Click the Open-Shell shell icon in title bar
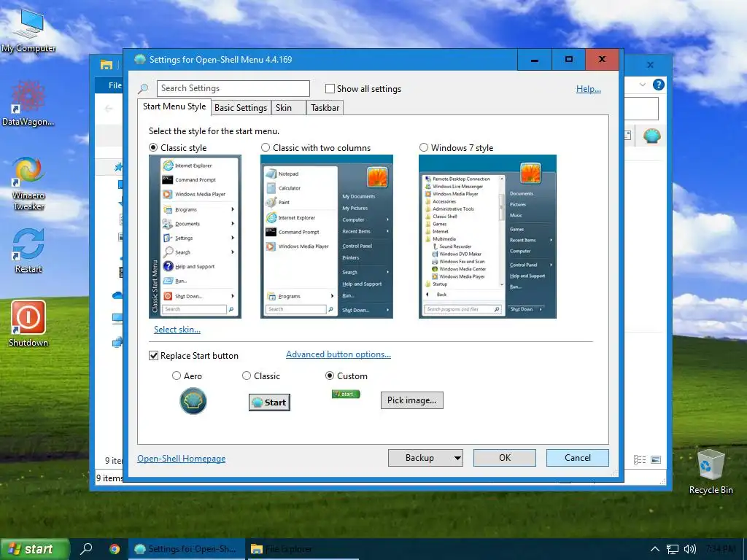The height and width of the screenshot is (560, 747). [139, 60]
